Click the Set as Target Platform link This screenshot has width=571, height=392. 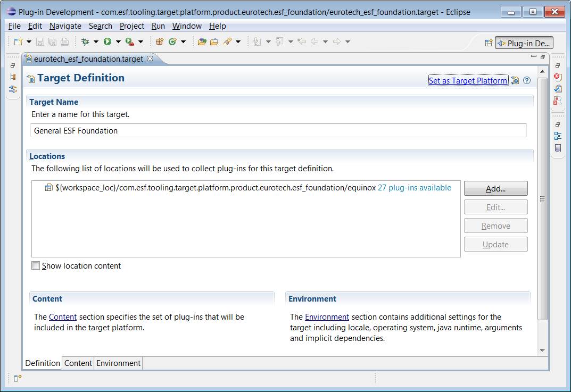[468, 80]
